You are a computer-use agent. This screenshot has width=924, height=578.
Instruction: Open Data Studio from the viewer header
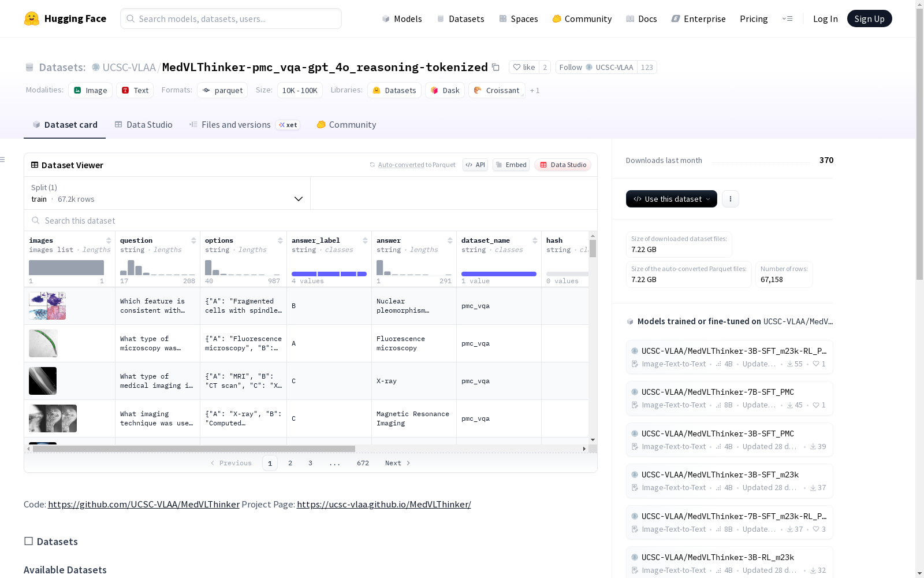click(563, 165)
